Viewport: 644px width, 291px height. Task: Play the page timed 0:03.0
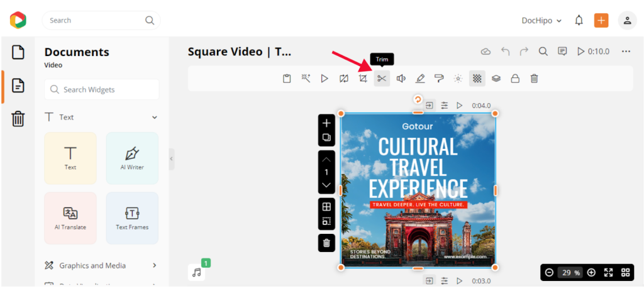pyautogui.click(x=460, y=281)
